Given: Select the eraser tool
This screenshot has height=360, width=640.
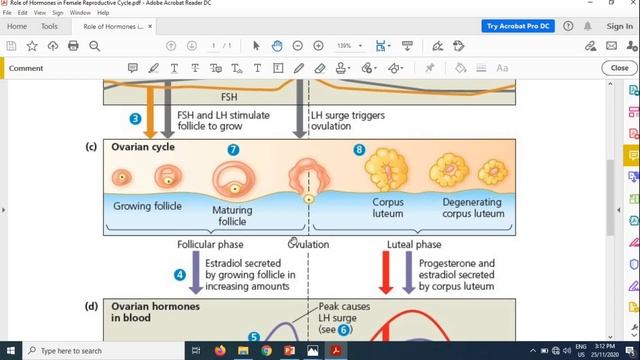Looking at the screenshot, I should 320,68.
